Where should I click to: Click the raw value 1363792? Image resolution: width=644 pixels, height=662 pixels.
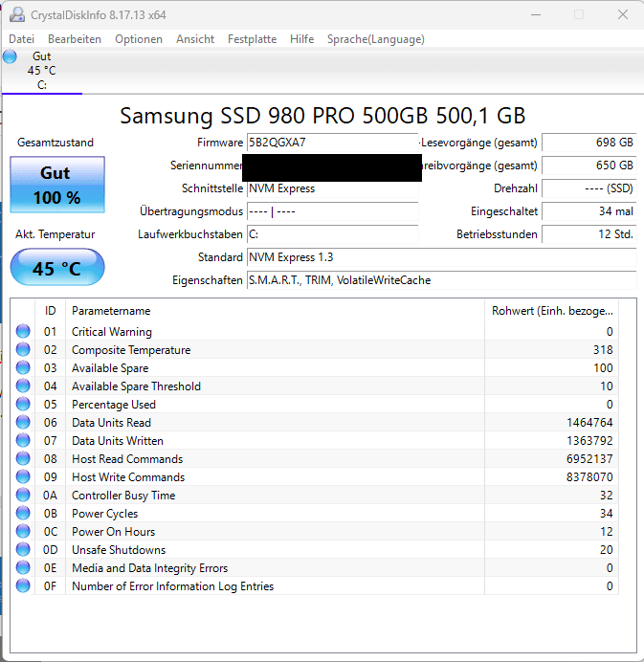tap(589, 441)
